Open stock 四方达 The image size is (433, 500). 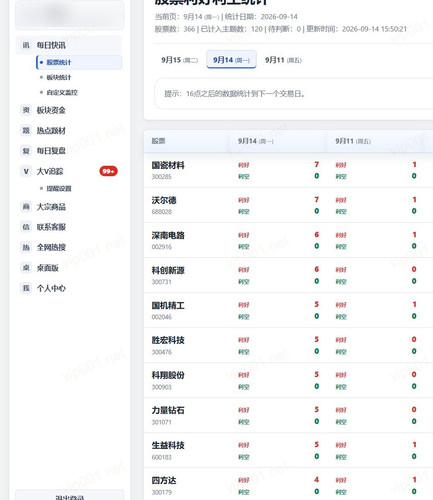(164, 480)
